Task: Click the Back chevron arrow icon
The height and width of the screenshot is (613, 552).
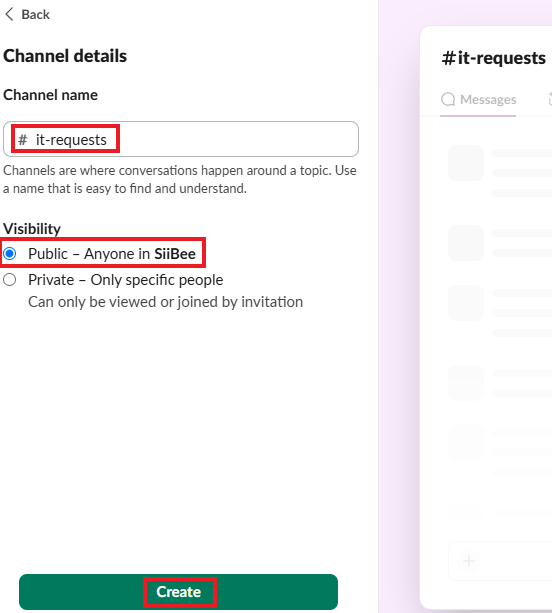Action: 9,14
